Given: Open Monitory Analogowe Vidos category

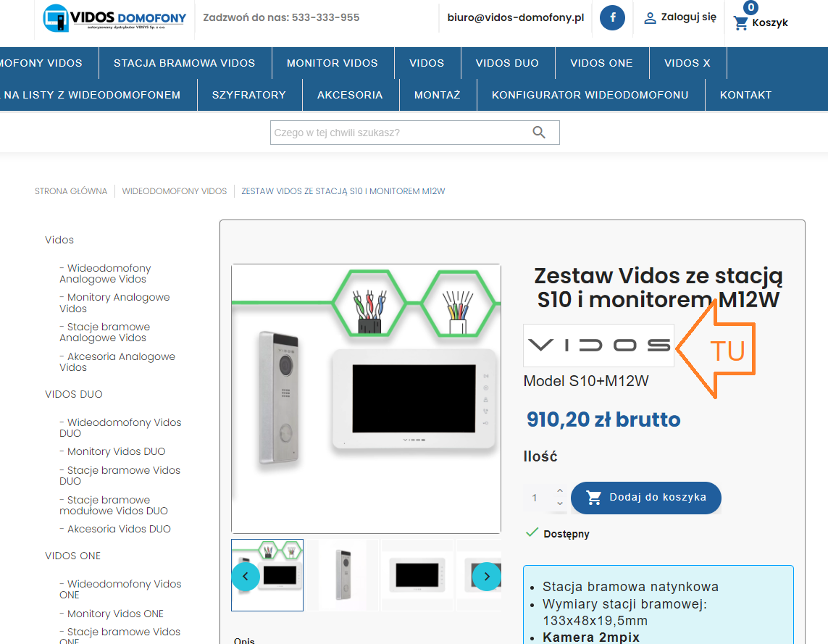Looking at the screenshot, I should (x=114, y=303).
